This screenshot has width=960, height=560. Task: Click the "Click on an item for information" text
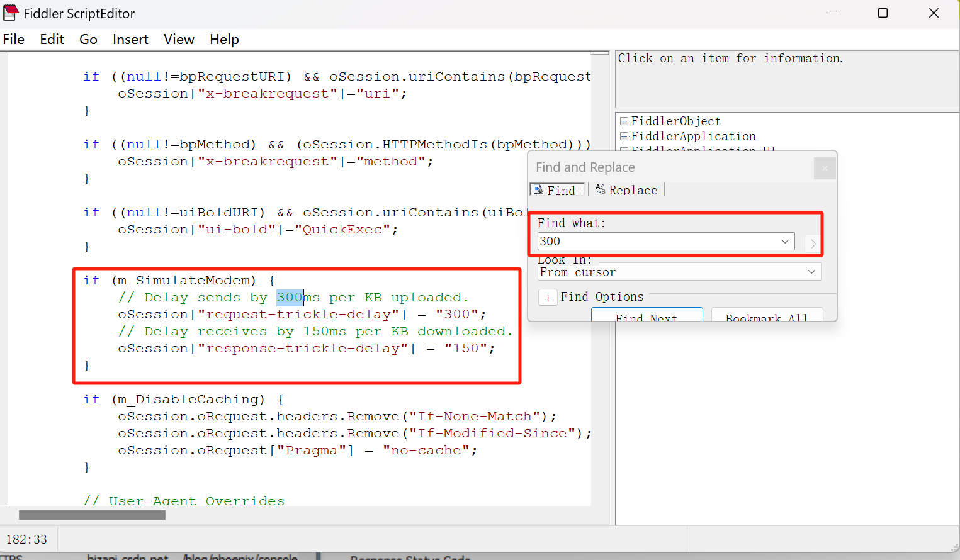click(x=730, y=58)
